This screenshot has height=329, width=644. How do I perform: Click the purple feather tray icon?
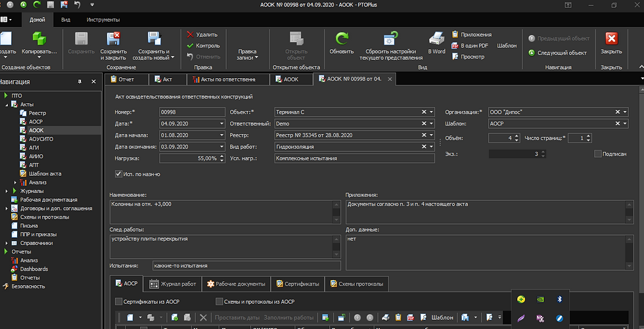[x=521, y=318]
